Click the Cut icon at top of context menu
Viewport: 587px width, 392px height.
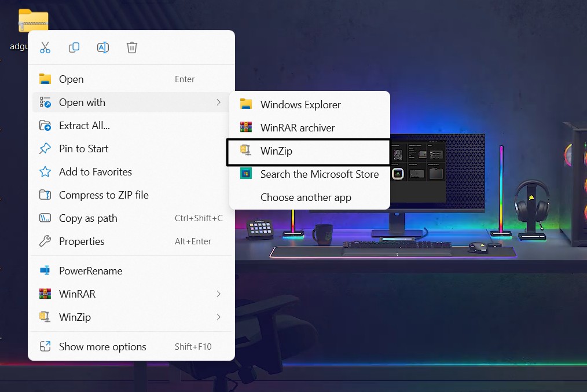(45, 47)
